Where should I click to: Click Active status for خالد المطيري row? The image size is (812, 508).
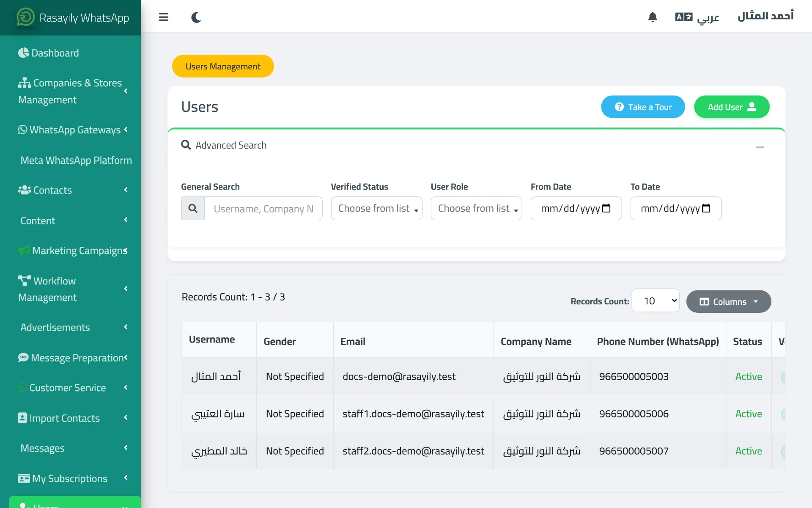click(749, 451)
